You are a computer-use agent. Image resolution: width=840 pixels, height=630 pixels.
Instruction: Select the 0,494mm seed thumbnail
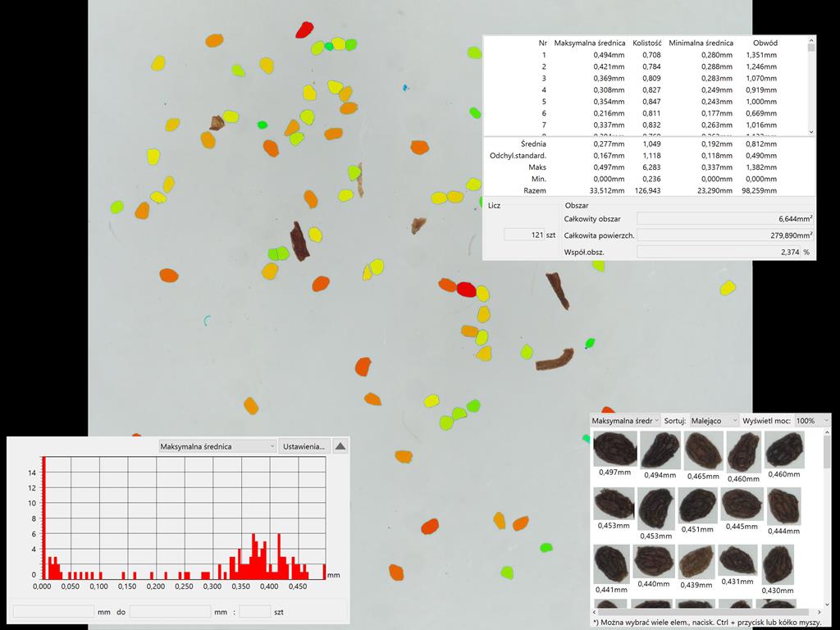click(x=660, y=450)
